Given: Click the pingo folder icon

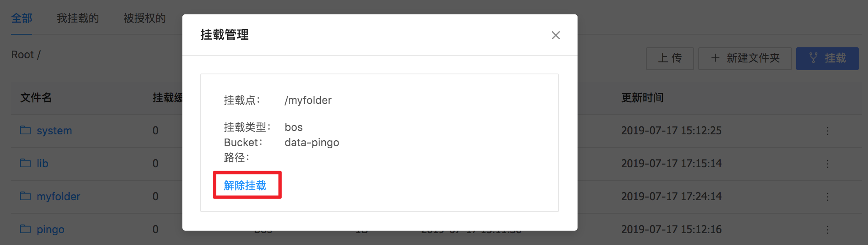Looking at the screenshot, I should click(25, 229).
